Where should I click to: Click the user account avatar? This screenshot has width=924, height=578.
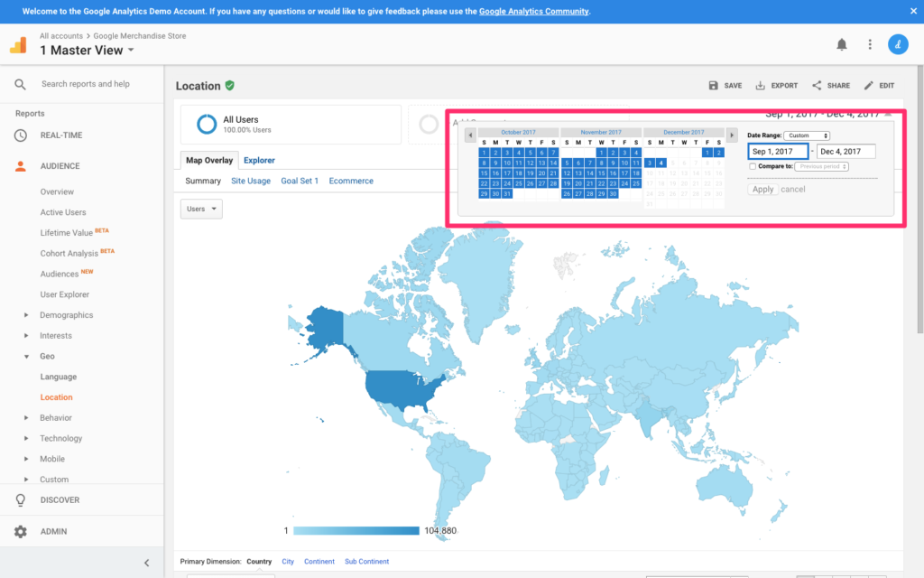tap(898, 44)
